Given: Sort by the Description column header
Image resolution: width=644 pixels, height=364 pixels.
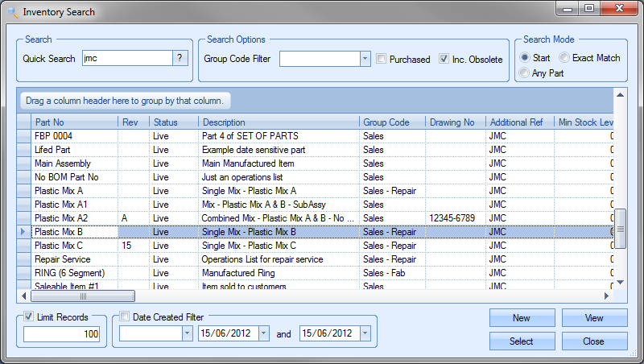Looking at the screenshot, I should pyautogui.click(x=279, y=122).
